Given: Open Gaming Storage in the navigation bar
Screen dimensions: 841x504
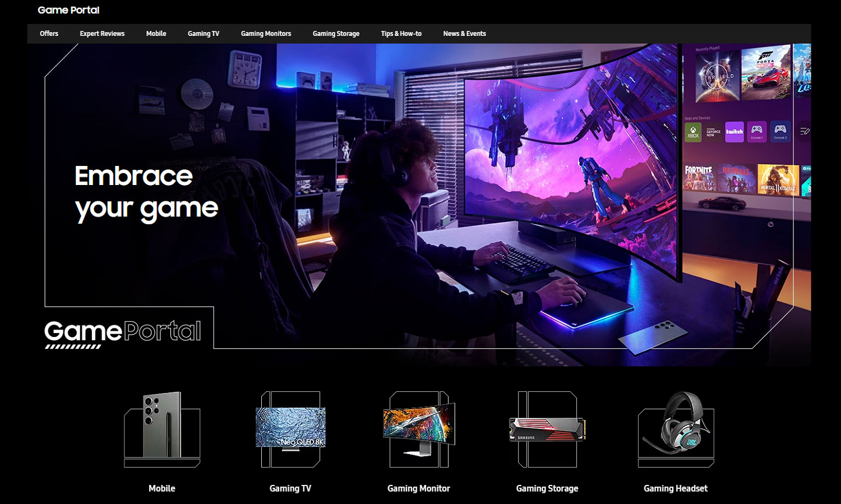Looking at the screenshot, I should 336,34.
